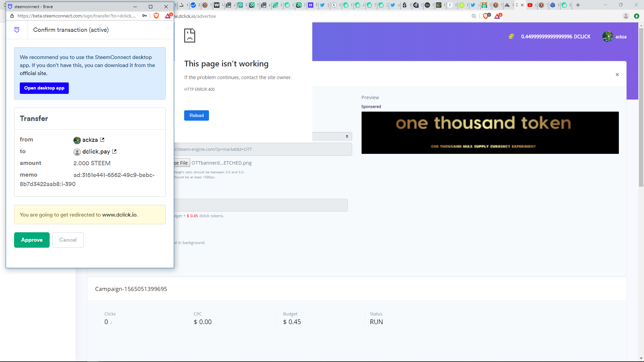Open Brave Rewards icon in main browser toolbar
Viewport: 644px width, 362px height.
click(498, 16)
